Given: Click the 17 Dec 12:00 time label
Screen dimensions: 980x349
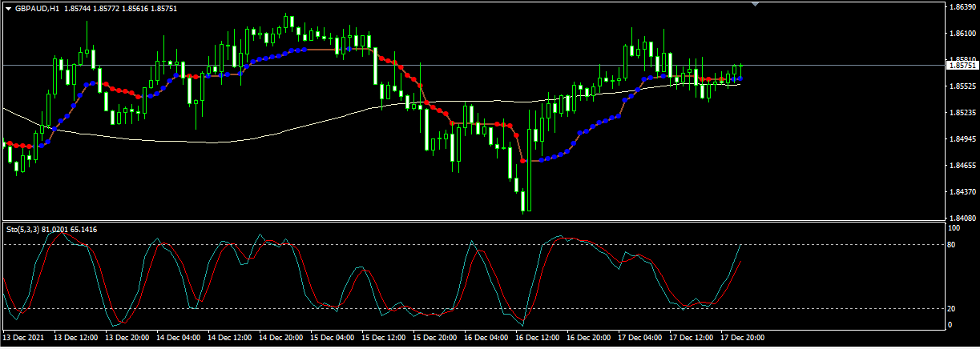Looking at the screenshot, I should point(691,338).
